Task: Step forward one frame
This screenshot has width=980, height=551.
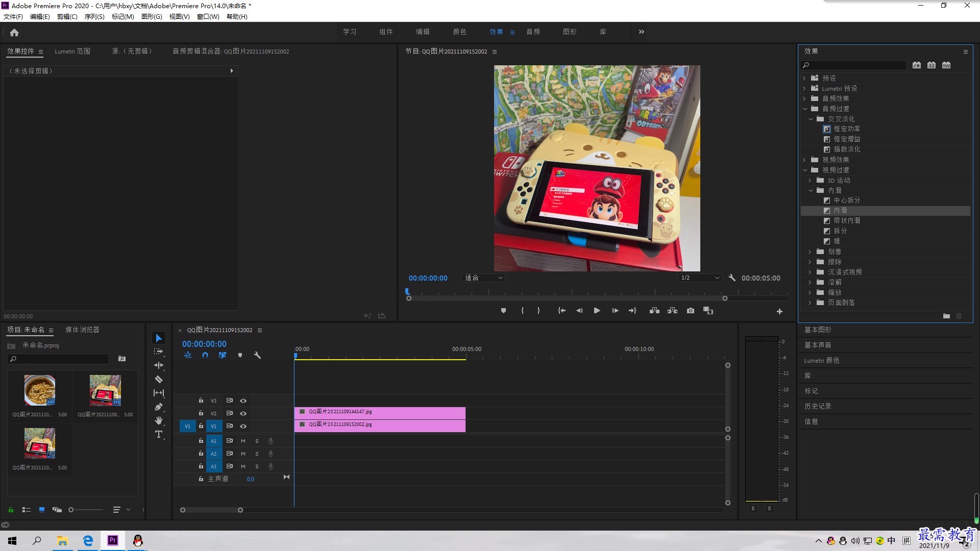Action: (615, 311)
